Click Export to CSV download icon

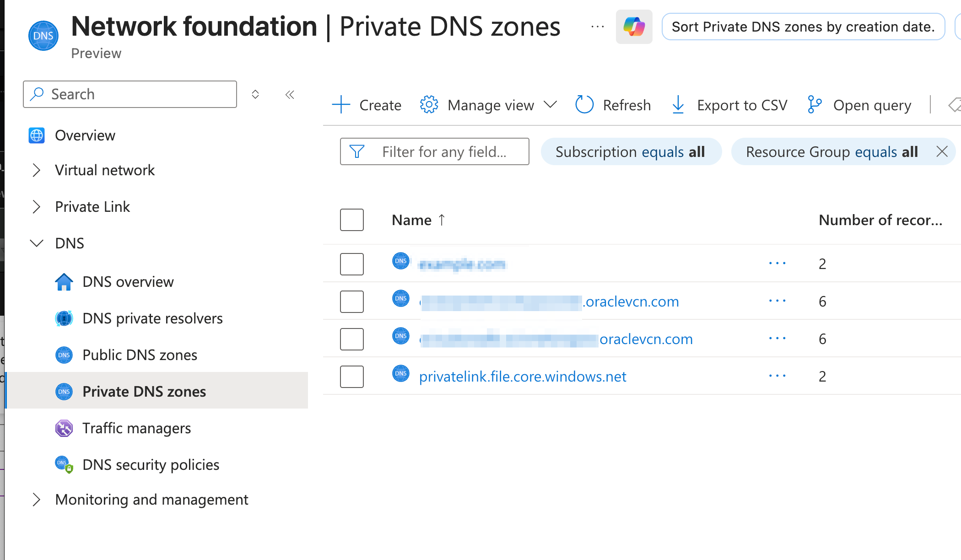[678, 105]
